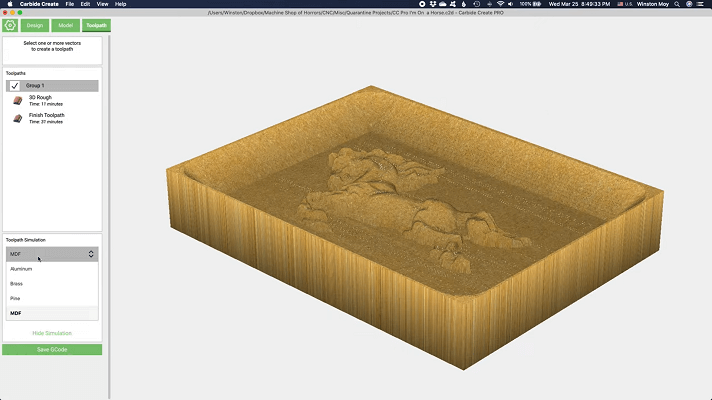Choose Brass from the material list
Image resolution: width=712 pixels, height=400 pixels.
[x=16, y=284]
